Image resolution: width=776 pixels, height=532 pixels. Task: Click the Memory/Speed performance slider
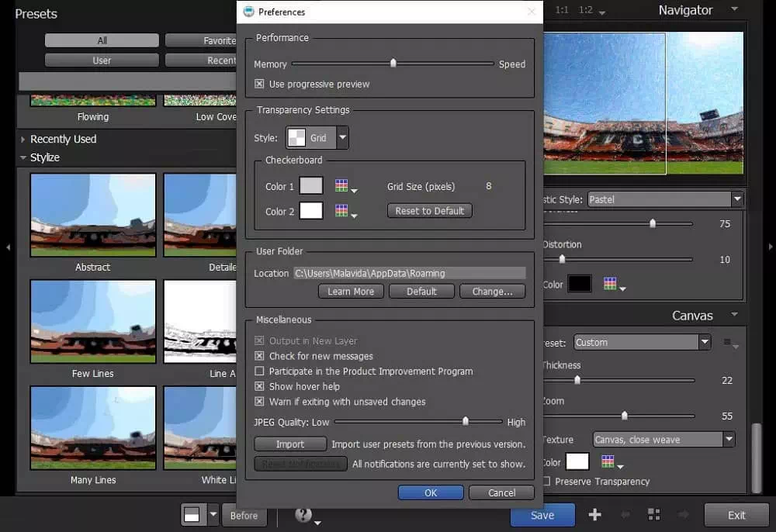click(x=393, y=64)
